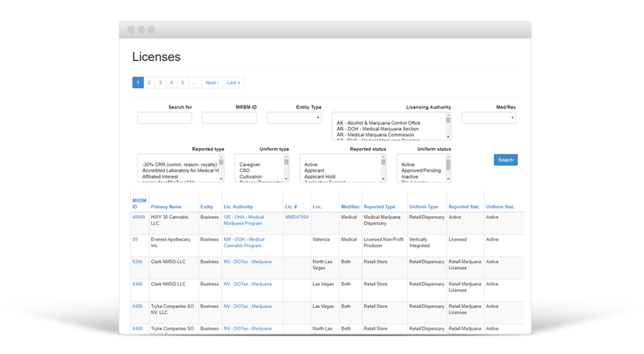The width and height of the screenshot is (644, 354).
Task: Select Active in Reported status list
Action: [x=311, y=164]
